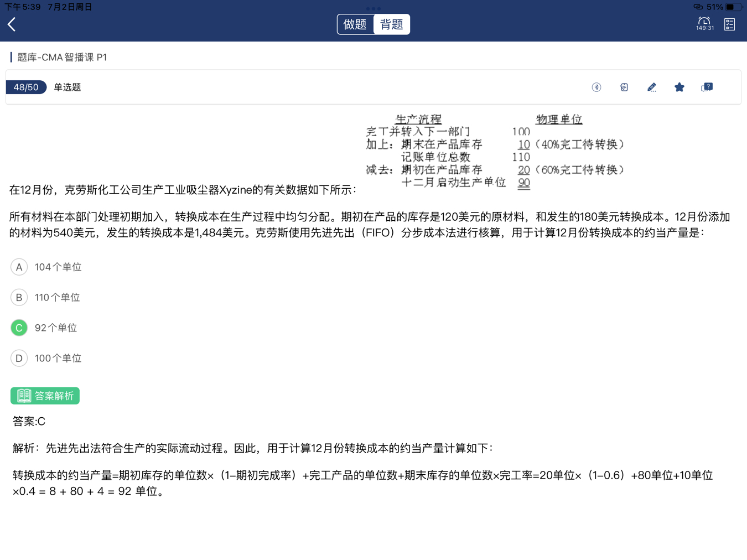This screenshot has width=747, height=560.
Task: Toggle the star favorite icon
Action: click(x=679, y=87)
